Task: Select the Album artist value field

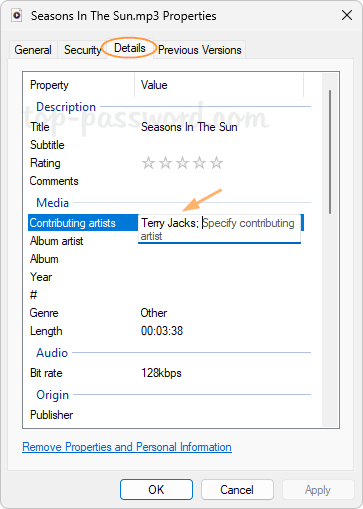Action: pyautogui.click(x=222, y=241)
